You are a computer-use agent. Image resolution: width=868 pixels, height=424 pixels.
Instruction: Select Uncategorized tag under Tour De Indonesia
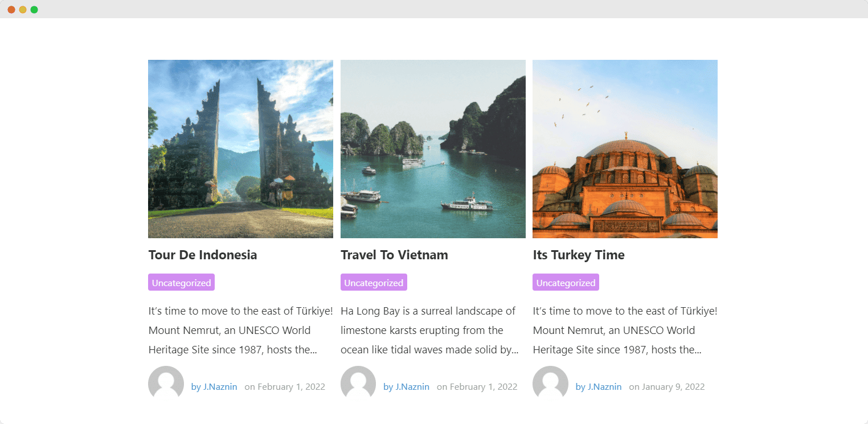(181, 283)
